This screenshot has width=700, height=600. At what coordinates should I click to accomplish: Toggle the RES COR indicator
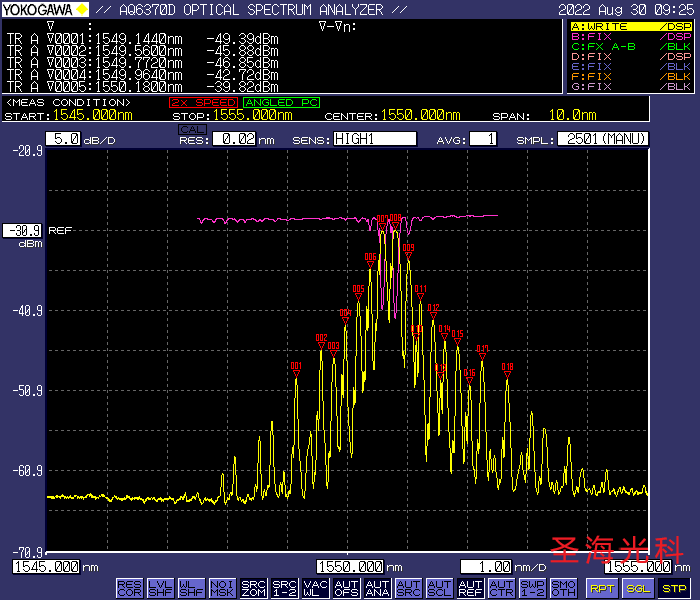(x=129, y=588)
